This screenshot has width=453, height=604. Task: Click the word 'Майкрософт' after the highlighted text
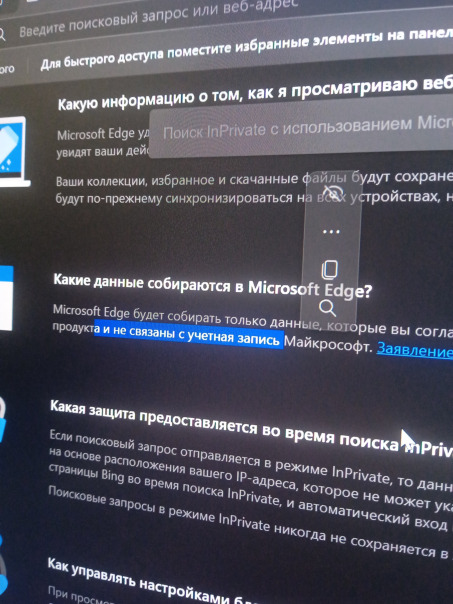pyautogui.click(x=328, y=344)
